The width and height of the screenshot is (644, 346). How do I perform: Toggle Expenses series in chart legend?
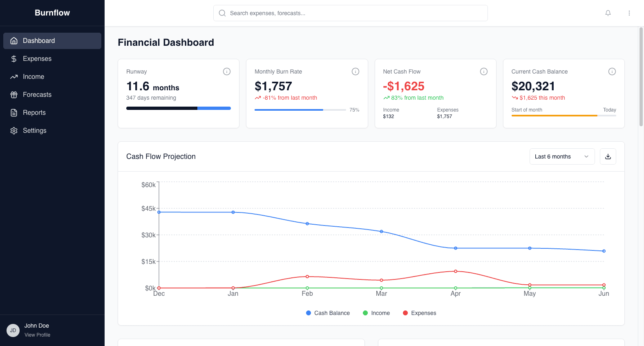pos(419,313)
